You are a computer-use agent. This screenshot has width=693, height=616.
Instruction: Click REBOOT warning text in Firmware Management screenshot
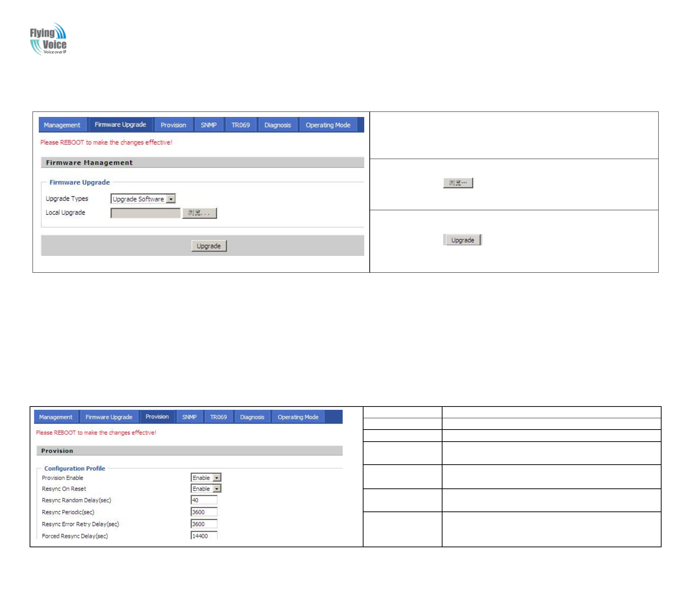click(x=106, y=143)
